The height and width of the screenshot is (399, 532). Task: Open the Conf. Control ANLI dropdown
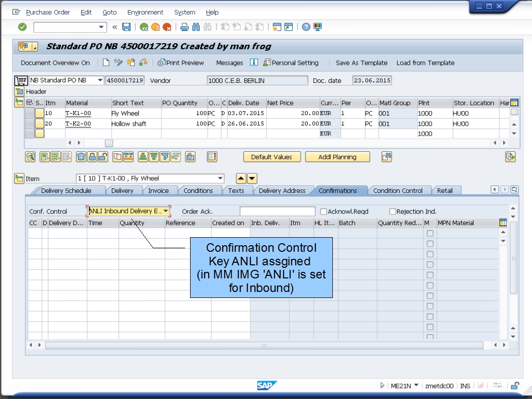(165, 211)
